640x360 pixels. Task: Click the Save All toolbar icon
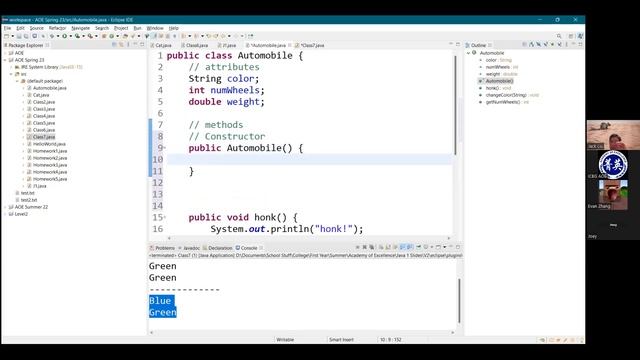pyautogui.click(x=26, y=36)
